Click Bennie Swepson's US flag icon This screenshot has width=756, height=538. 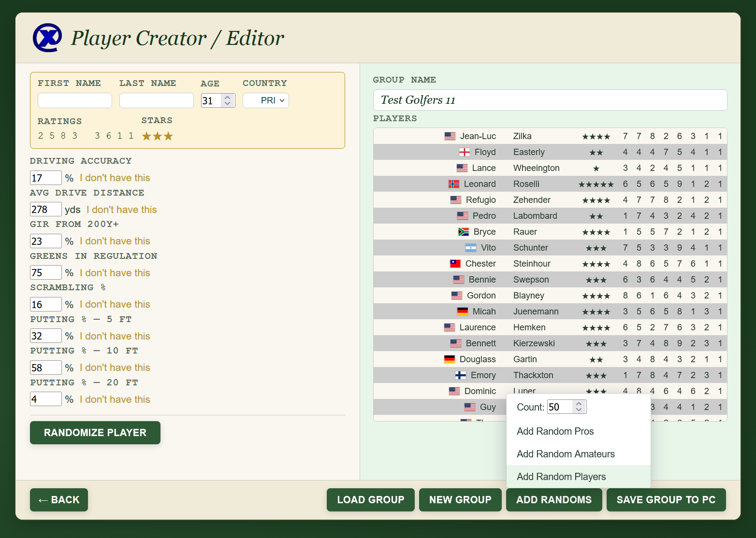tap(459, 280)
